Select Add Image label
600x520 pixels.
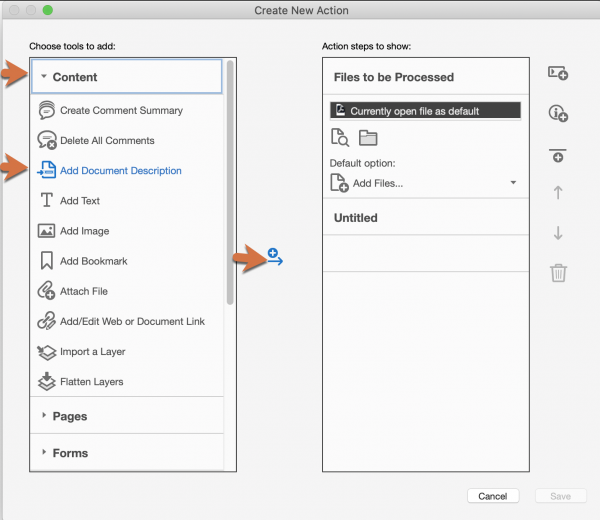point(85,231)
